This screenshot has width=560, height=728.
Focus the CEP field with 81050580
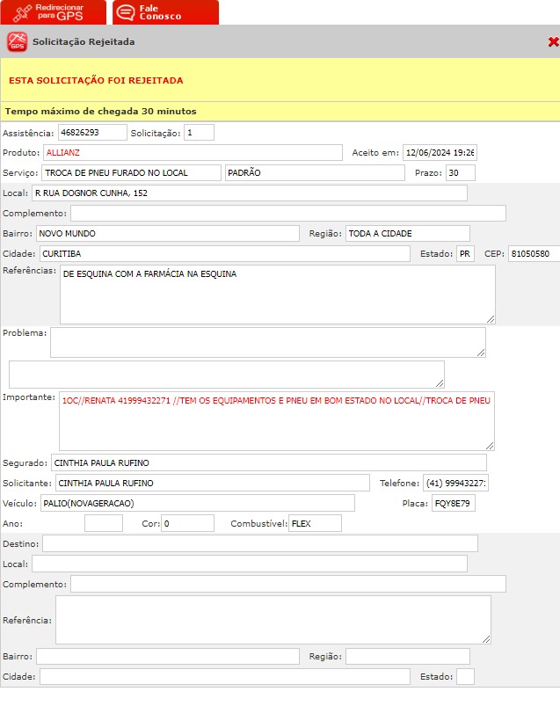click(x=534, y=254)
